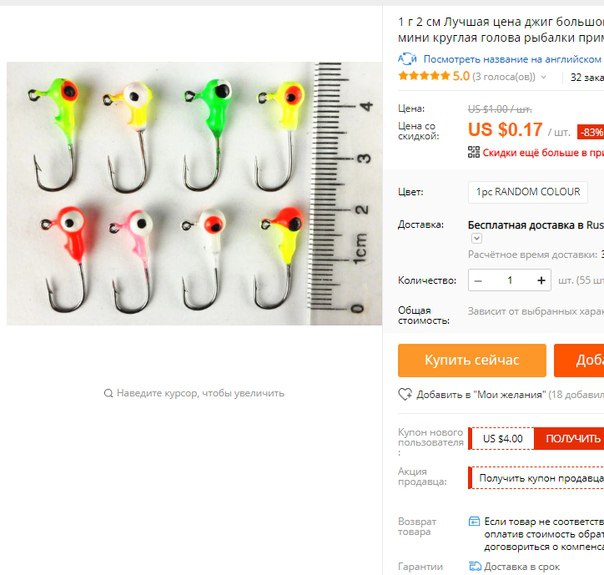Click the quantity input field showing 1
This screenshot has width=604, height=575.
pyautogui.click(x=510, y=280)
